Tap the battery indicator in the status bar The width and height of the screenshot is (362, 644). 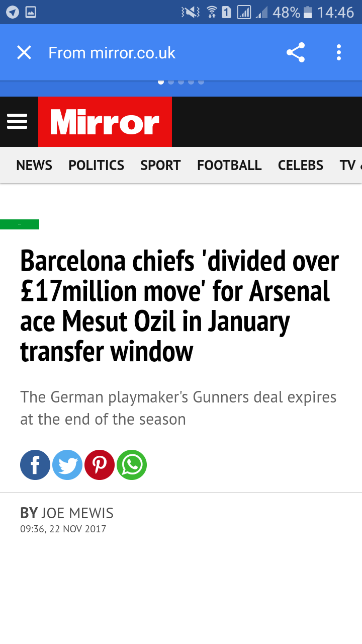tap(308, 12)
